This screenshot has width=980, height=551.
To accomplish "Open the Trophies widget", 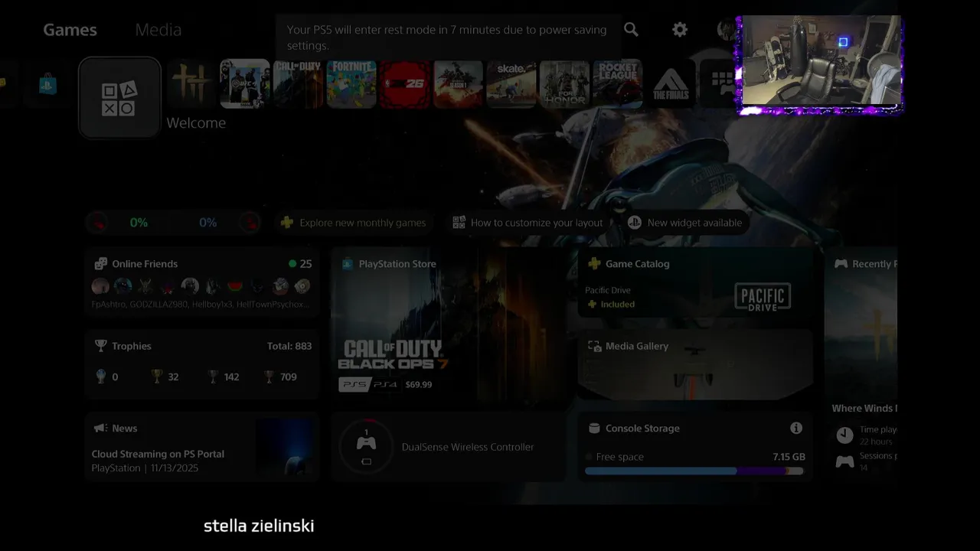I will click(x=202, y=364).
